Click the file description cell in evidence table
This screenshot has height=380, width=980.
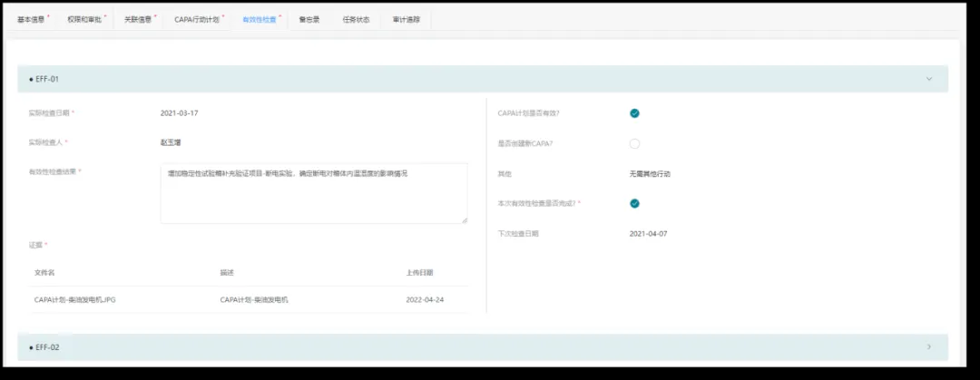tap(254, 299)
